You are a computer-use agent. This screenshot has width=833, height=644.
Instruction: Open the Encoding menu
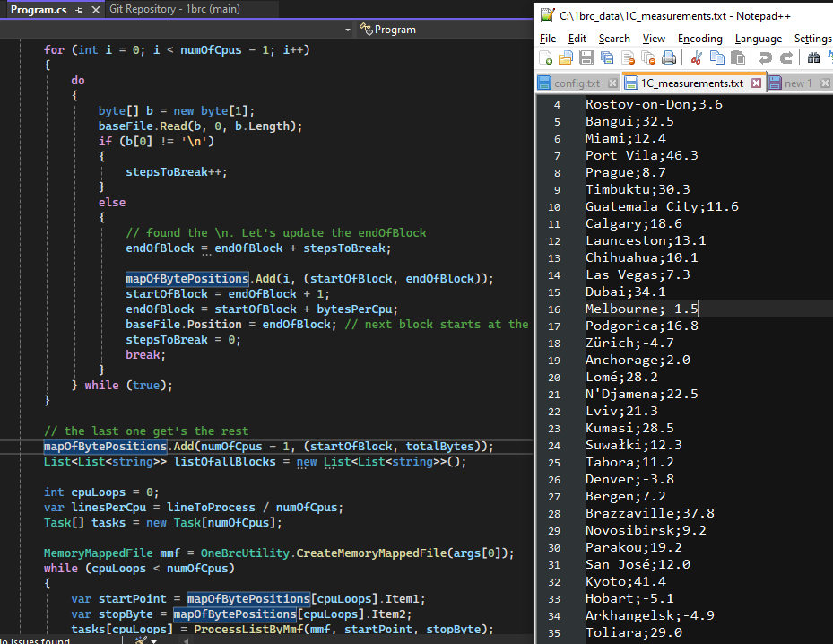click(699, 39)
